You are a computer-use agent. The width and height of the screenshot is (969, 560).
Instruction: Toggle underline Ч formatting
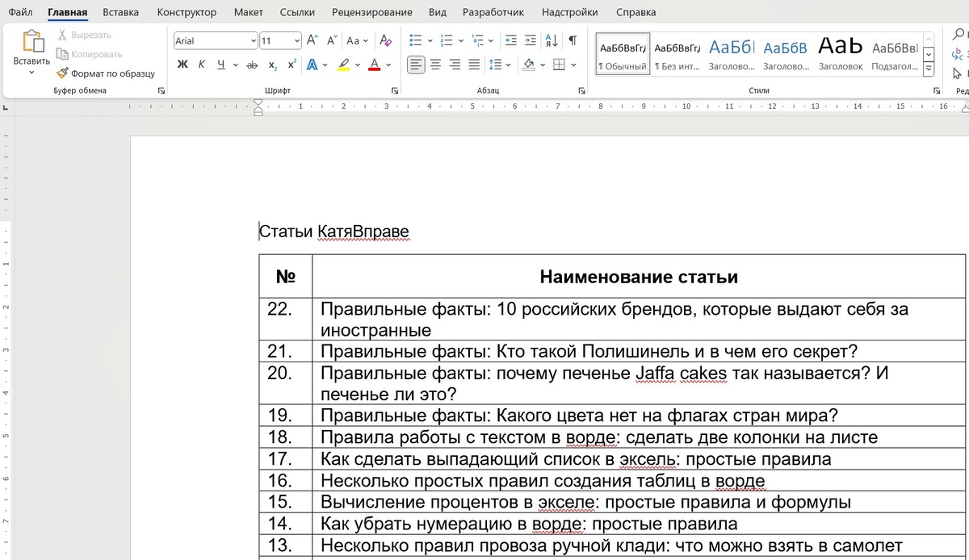click(x=220, y=65)
